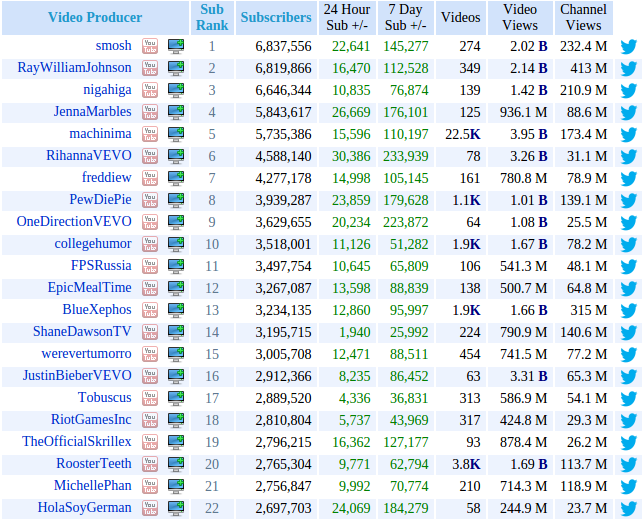Viewport: 642px width, 519px height.
Task: Sort by Subscribers column header
Action: click(x=276, y=18)
